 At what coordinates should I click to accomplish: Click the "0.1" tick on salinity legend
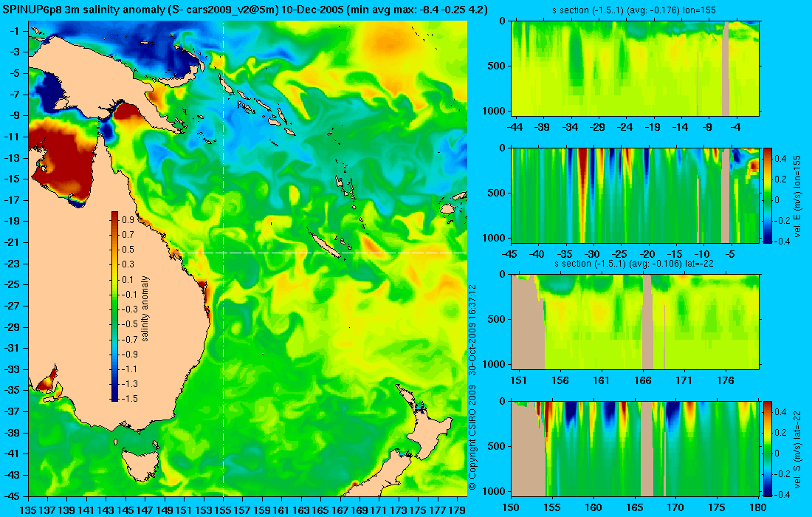pyautogui.click(x=128, y=279)
